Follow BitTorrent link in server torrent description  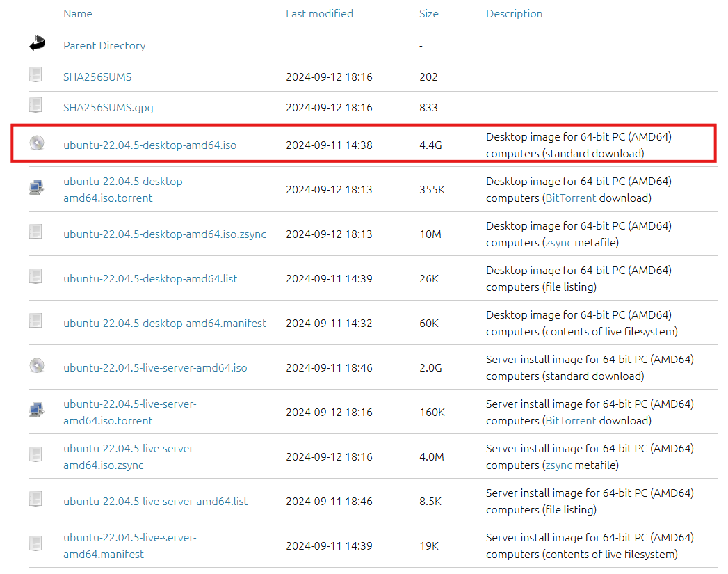tap(571, 420)
